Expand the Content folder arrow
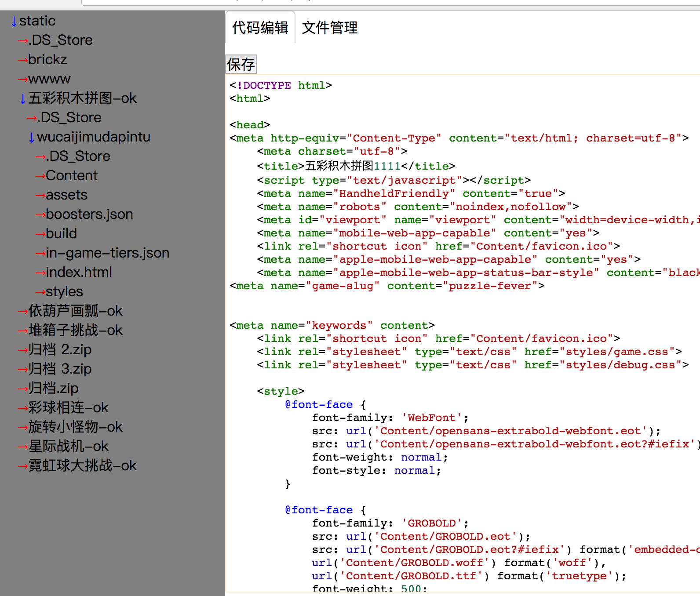This screenshot has width=700, height=596. [x=40, y=176]
